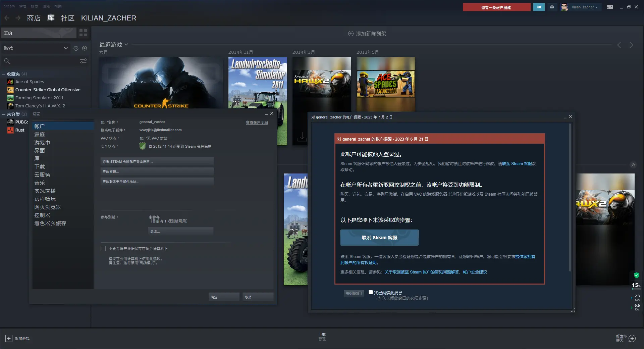Open advanced filter sliders icon
Image resolution: width=644 pixels, height=349 pixels.
click(x=83, y=61)
